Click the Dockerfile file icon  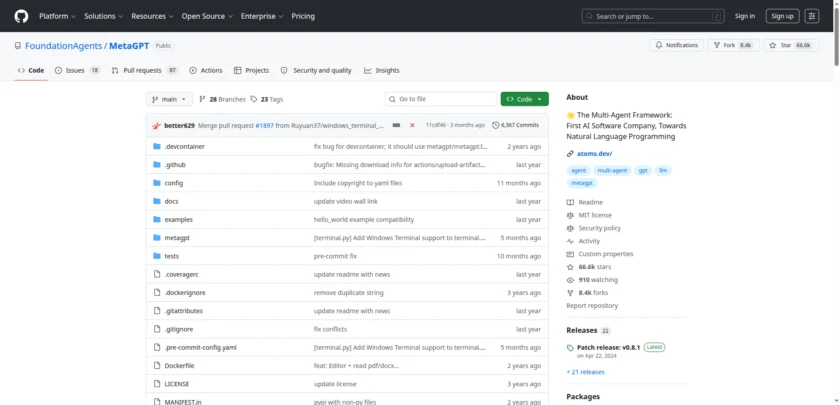pyautogui.click(x=156, y=365)
